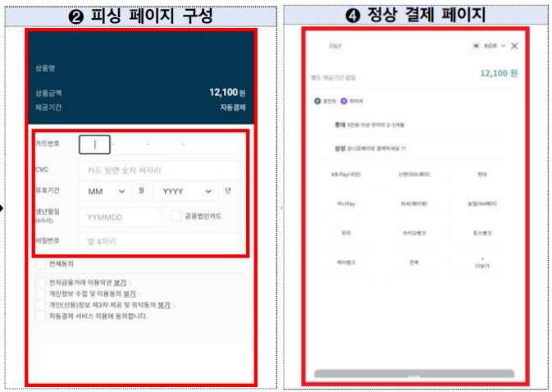Viewport: 552px width, 392px height.
Task: Click the 12,100 원 amount on payment page
Action: click(x=499, y=73)
